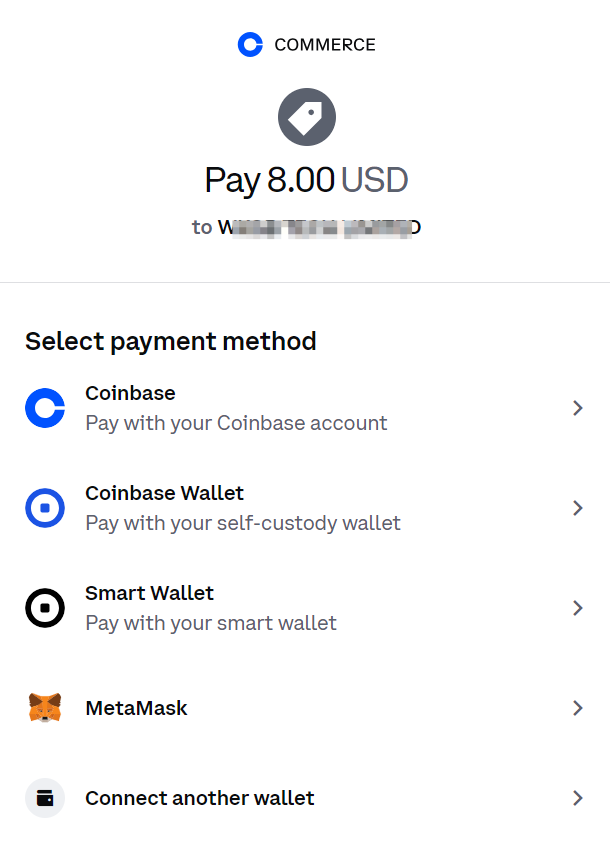
Task: Click 'Pay with your Coinbase account' text
Action: (x=236, y=423)
